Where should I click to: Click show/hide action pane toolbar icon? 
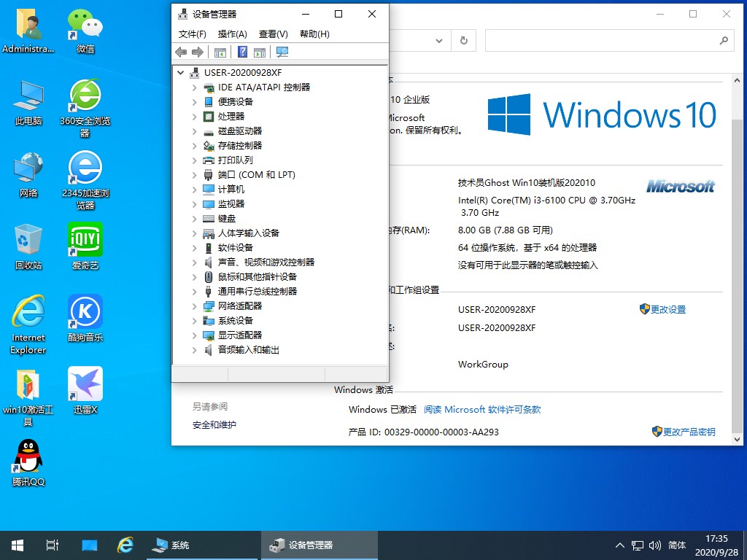[259, 52]
